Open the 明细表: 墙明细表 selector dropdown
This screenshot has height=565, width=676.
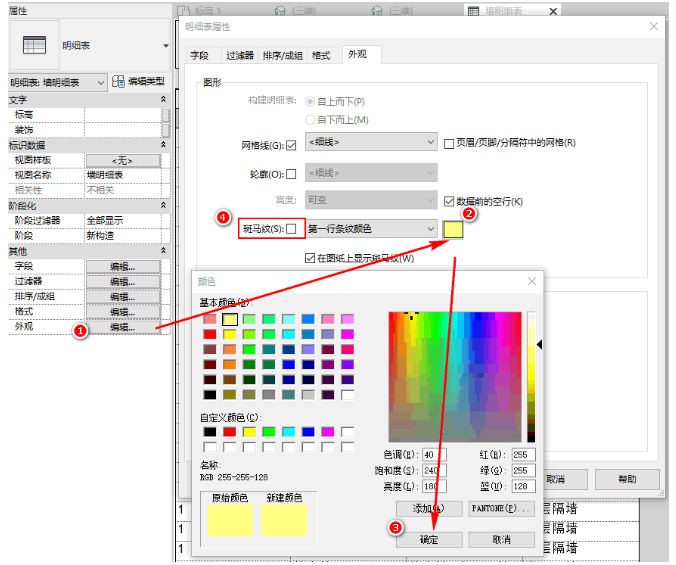58,82
